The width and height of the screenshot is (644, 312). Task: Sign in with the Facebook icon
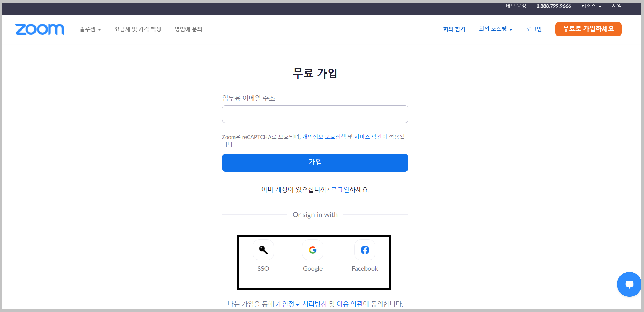point(365,250)
